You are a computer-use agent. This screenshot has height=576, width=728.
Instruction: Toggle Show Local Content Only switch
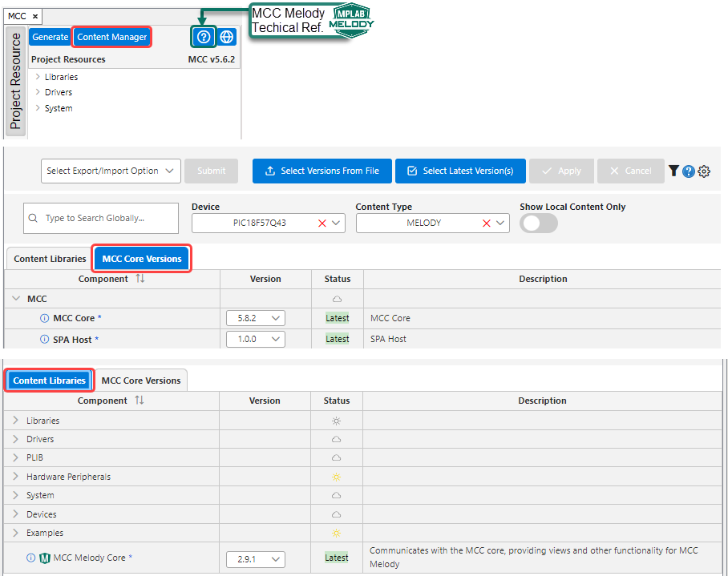coord(539,224)
